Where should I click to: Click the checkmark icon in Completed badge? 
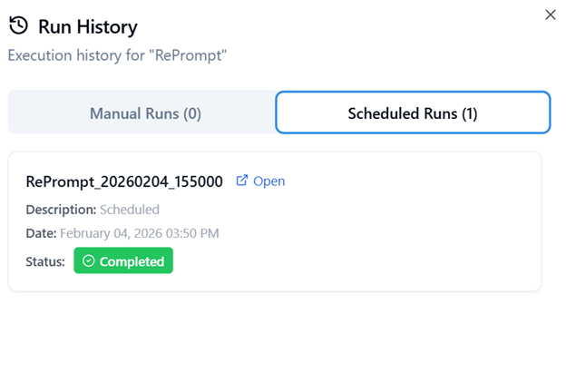tap(88, 261)
